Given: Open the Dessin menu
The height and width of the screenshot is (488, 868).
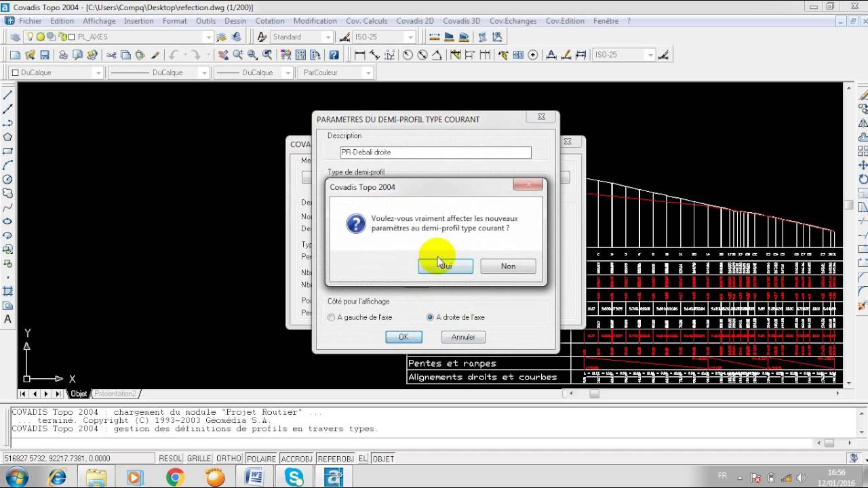Looking at the screenshot, I should [x=235, y=21].
